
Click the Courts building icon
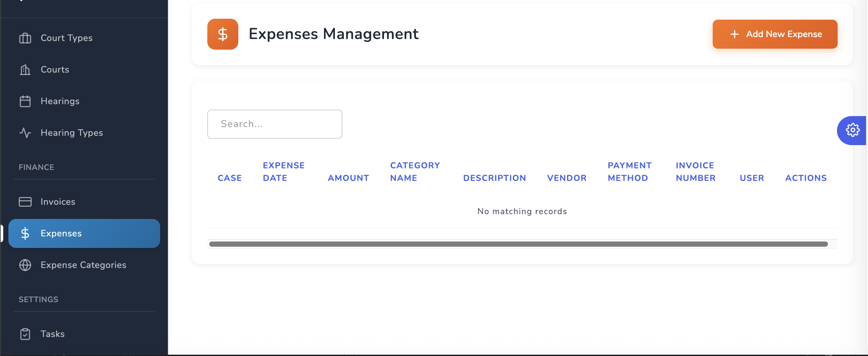25,70
